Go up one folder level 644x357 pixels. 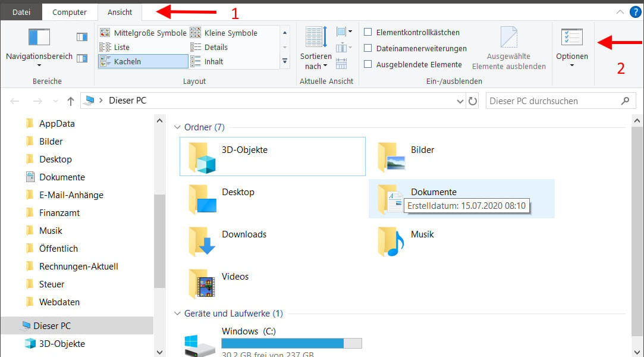(x=71, y=101)
